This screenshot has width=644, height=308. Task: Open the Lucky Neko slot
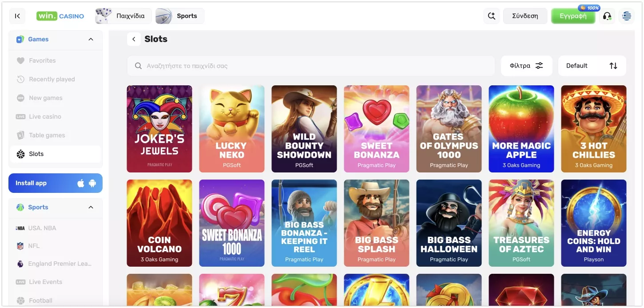pos(232,129)
